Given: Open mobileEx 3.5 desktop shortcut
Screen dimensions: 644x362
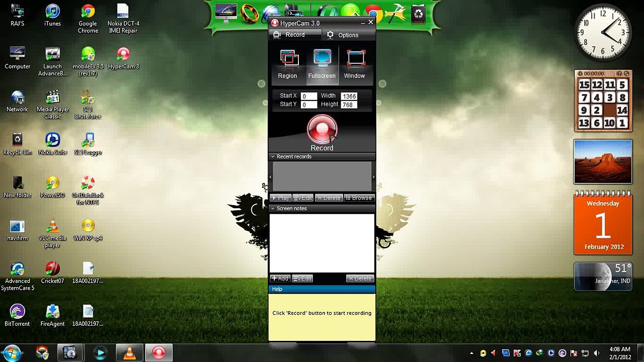Looking at the screenshot, I should (88, 62).
